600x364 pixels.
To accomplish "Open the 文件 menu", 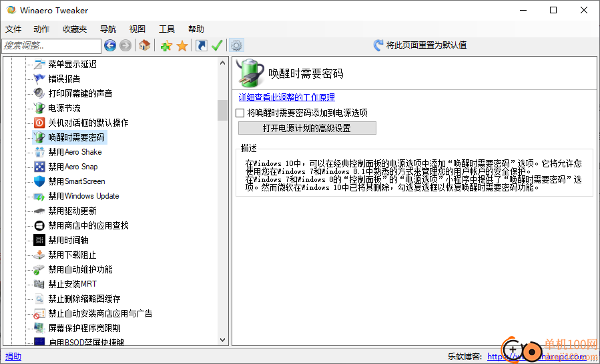I will click(x=13, y=29).
